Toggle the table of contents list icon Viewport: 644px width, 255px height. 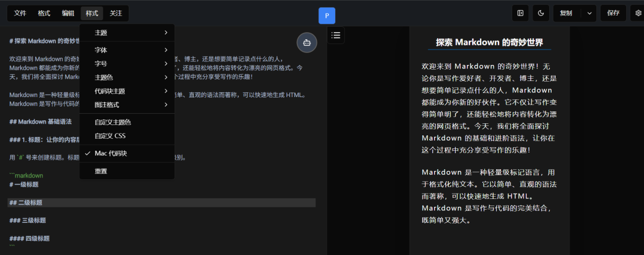pos(336,35)
